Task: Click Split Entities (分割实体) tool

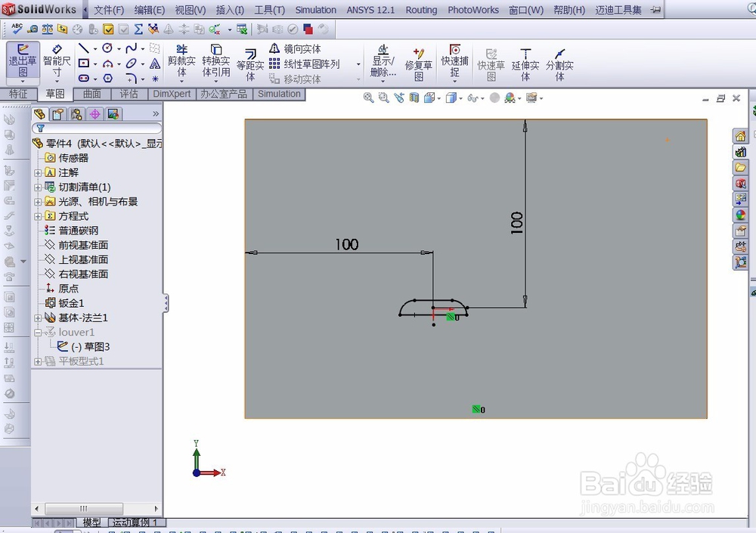Action: [x=559, y=64]
